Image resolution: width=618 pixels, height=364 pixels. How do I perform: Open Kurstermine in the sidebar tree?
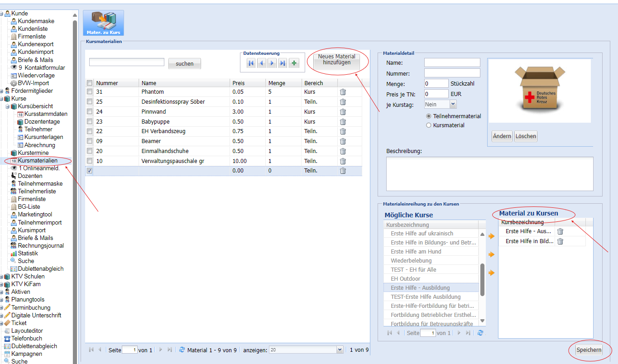pyautogui.click(x=33, y=153)
